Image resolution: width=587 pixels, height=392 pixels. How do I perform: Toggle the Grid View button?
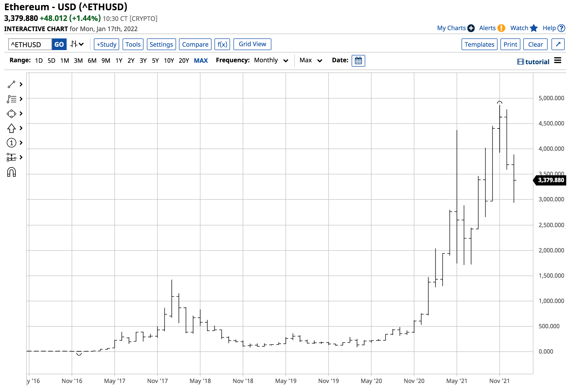[x=252, y=44]
